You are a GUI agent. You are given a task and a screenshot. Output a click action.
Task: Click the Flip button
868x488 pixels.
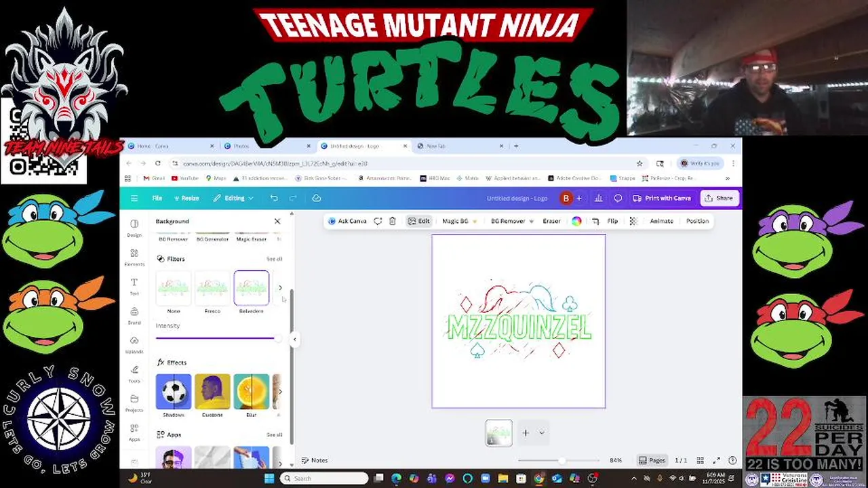[612, 221]
